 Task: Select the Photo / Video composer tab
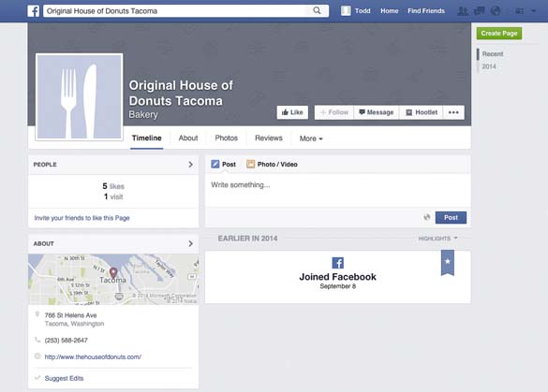(x=272, y=165)
